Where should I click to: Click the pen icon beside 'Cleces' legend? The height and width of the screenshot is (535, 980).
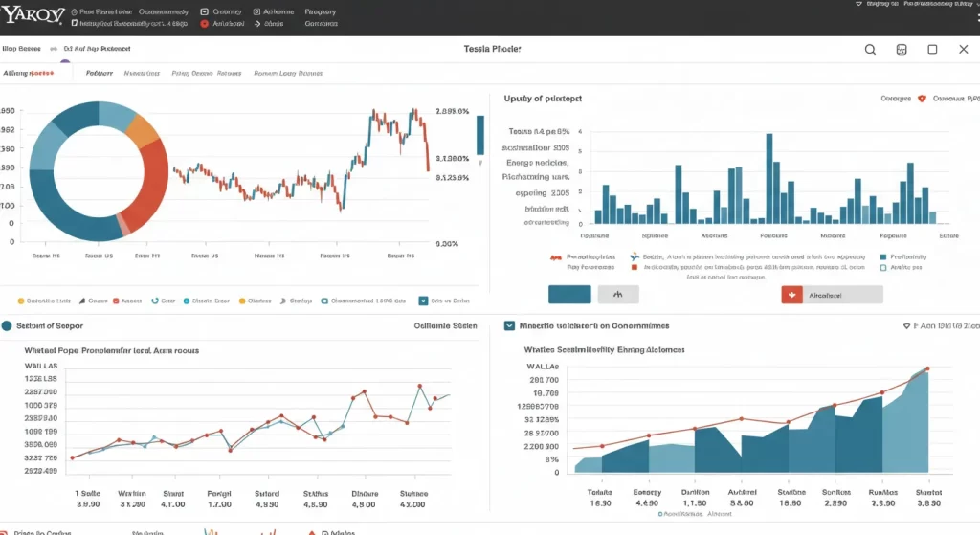pyautogui.click(x=82, y=301)
